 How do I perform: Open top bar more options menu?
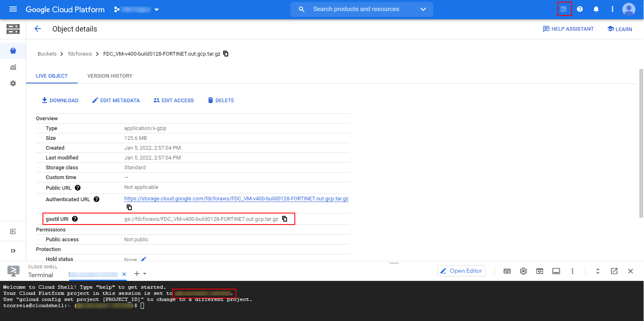(x=612, y=9)
